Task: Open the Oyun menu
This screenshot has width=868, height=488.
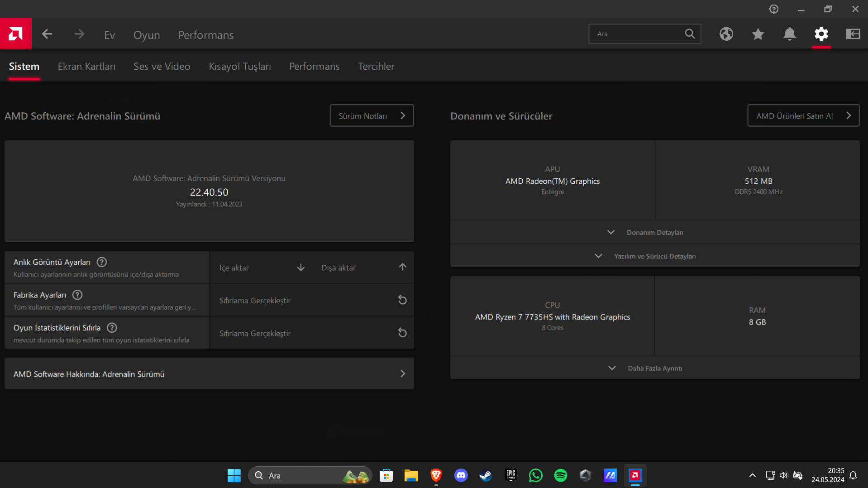Action: coord(147,35)
